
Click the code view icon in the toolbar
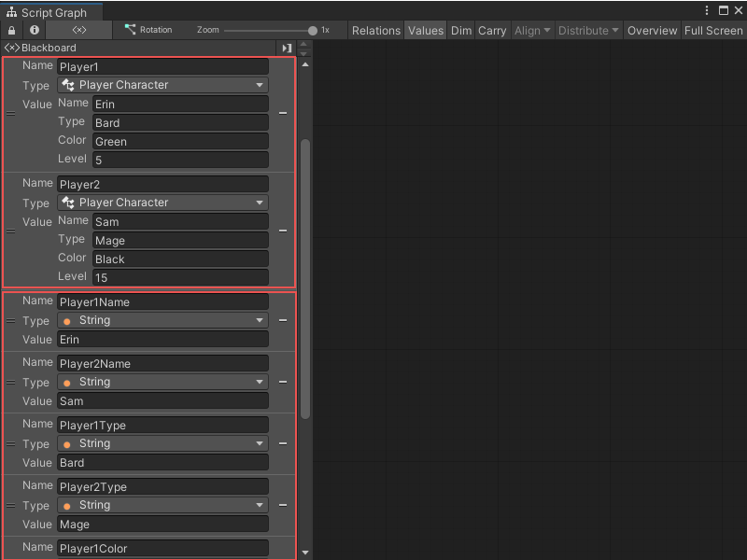78,30
